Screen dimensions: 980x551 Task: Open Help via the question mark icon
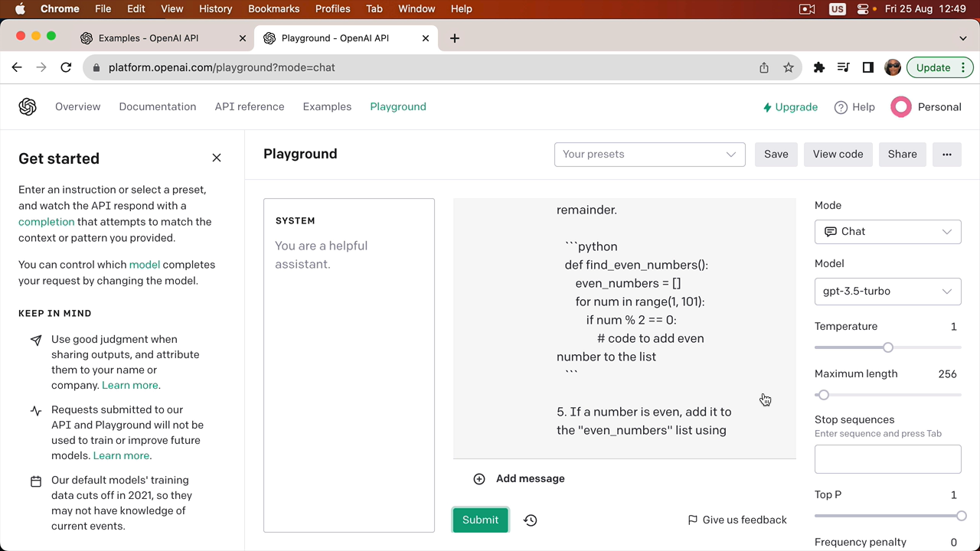pos(841,107)
